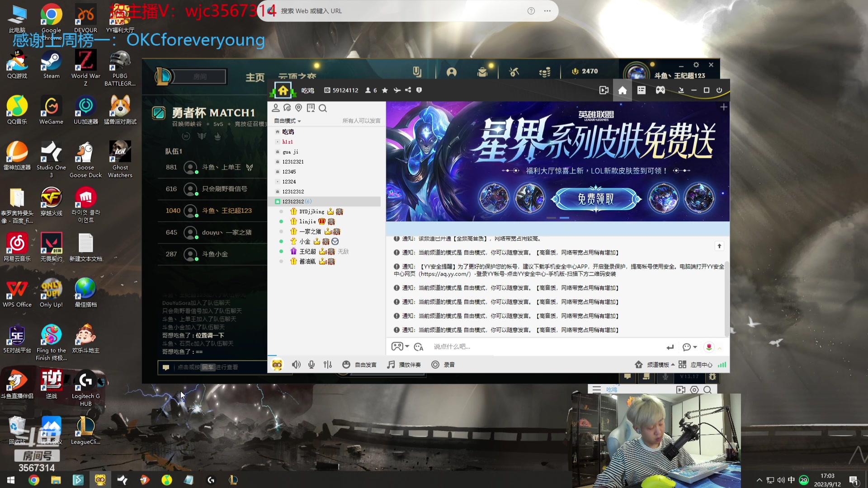Click the 免费领取 banner button

click(x=596, y=198)
